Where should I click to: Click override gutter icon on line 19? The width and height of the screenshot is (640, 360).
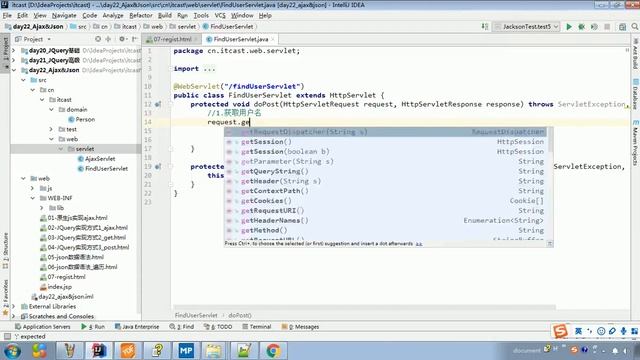(158, 167)
